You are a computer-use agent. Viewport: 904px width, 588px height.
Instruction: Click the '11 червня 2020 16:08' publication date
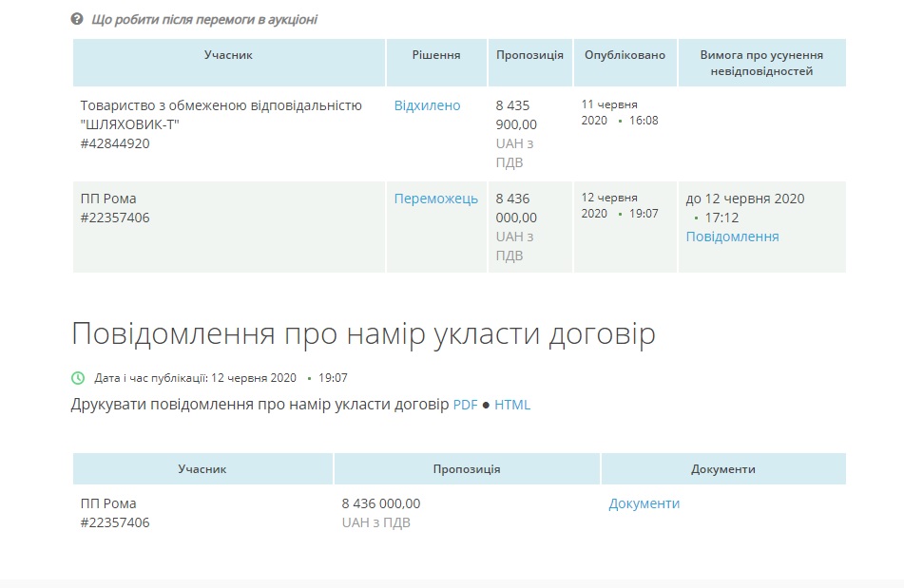pos(619,112)
